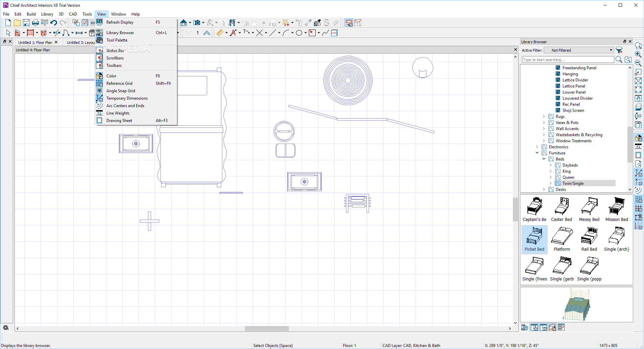Choose the Select Objects arrow tool
This screenshot has height=349, width=644.
[8, 33]
